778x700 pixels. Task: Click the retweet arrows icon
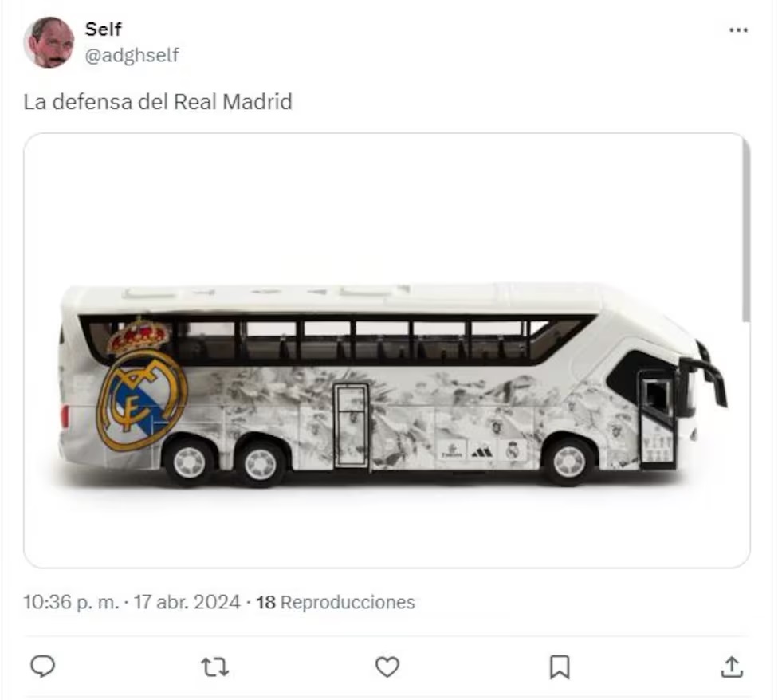214,667
